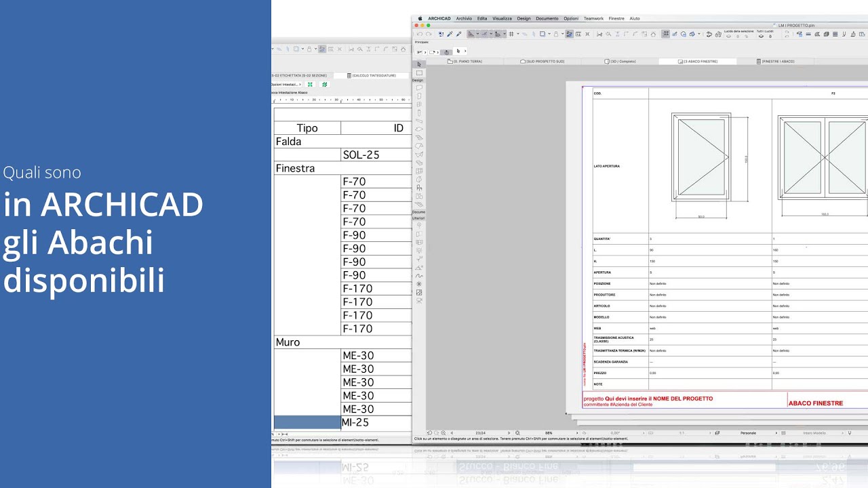Open the Apple menu
The width and height of the screenshot is (868, 488).
click(x=420, y=18)
